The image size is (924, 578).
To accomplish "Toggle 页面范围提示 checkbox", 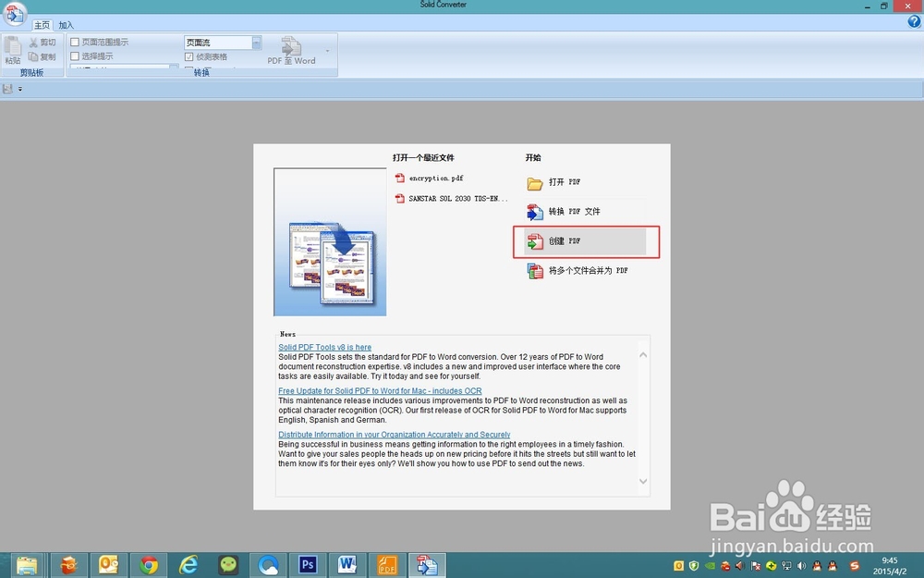I will pos(75,42).
